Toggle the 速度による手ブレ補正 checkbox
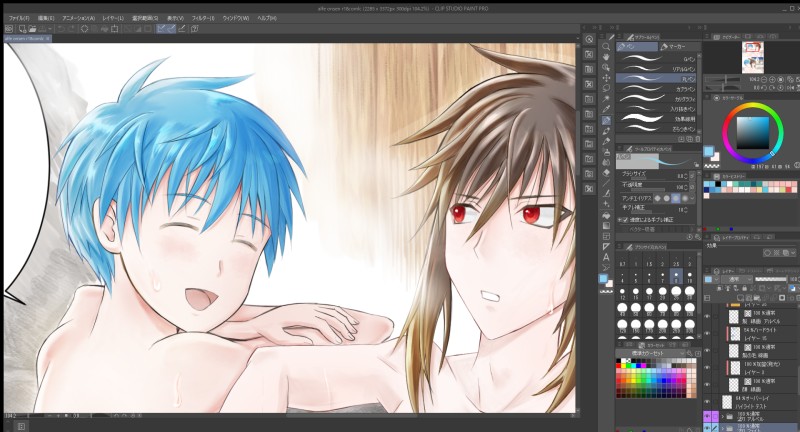 pos(626,220)
